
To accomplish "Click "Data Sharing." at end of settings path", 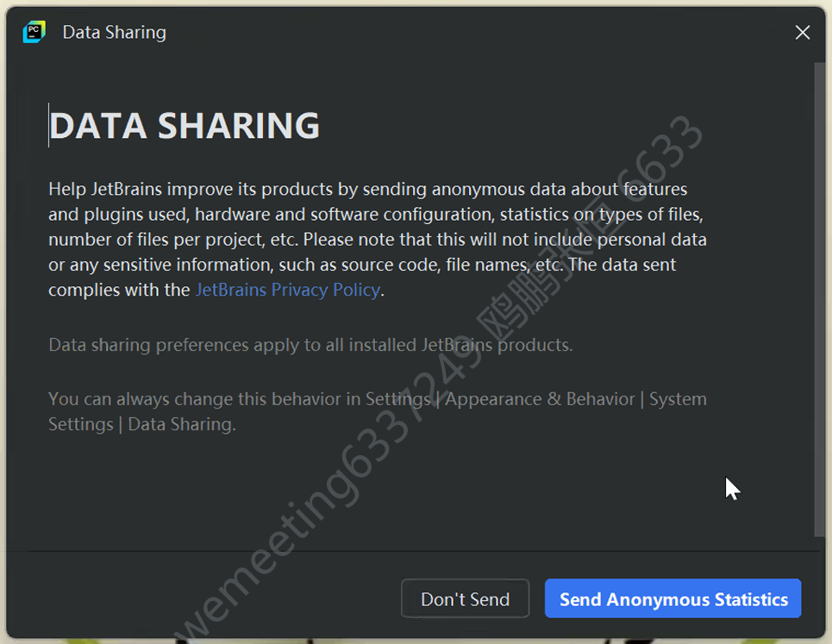I will tap(181, 424).
